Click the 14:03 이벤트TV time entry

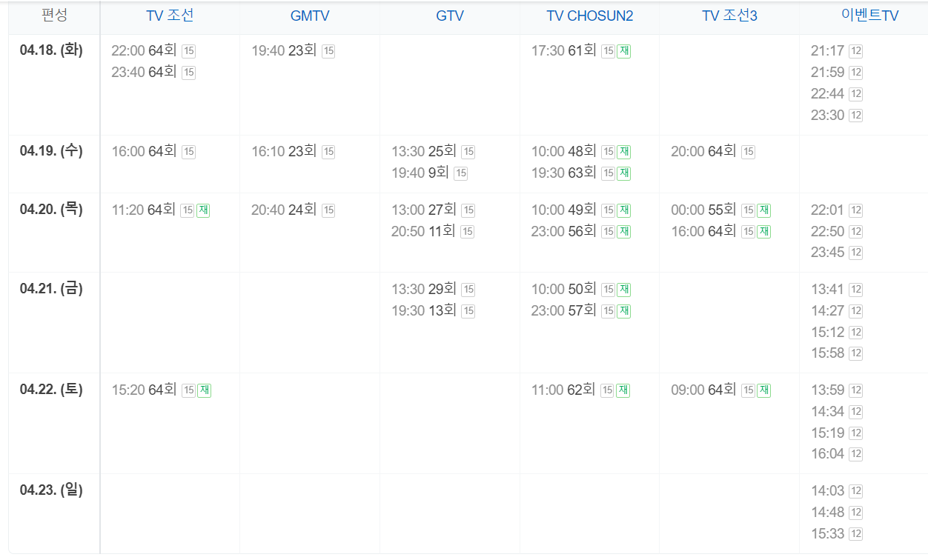click(x=827, y=490)
